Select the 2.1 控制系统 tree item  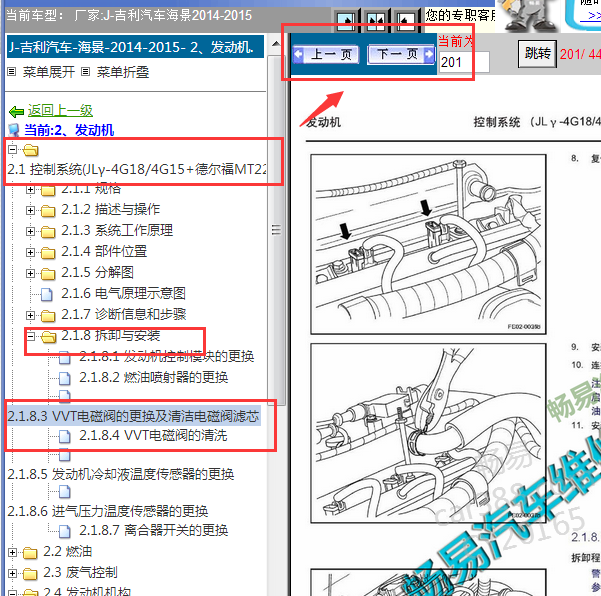137,169
